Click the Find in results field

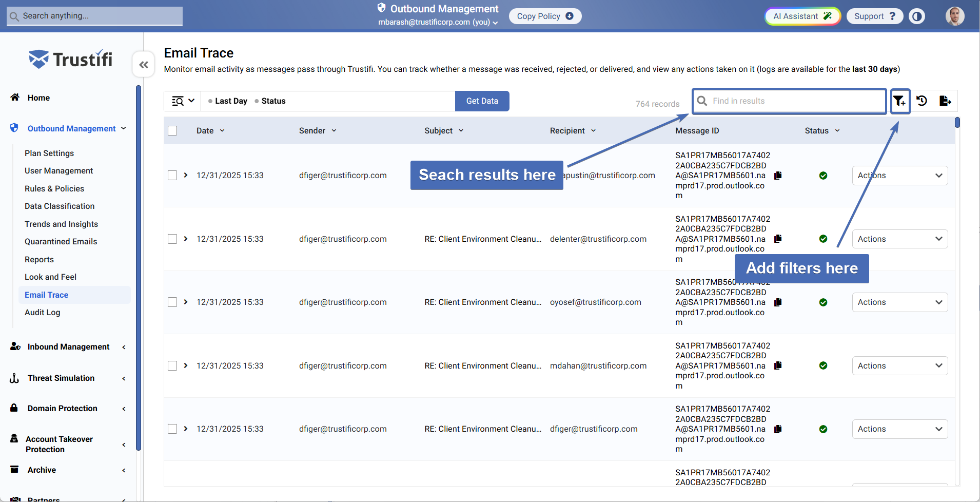click(789, 101)
